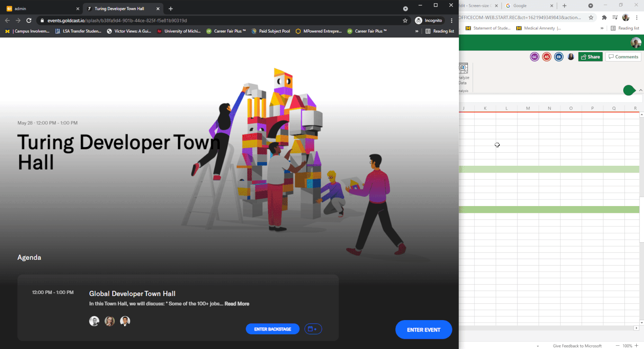This screenshot has width=644, height=349.
Task: Collapse the Excel ribbon with the chevron
Action: (x=641, y=90)
